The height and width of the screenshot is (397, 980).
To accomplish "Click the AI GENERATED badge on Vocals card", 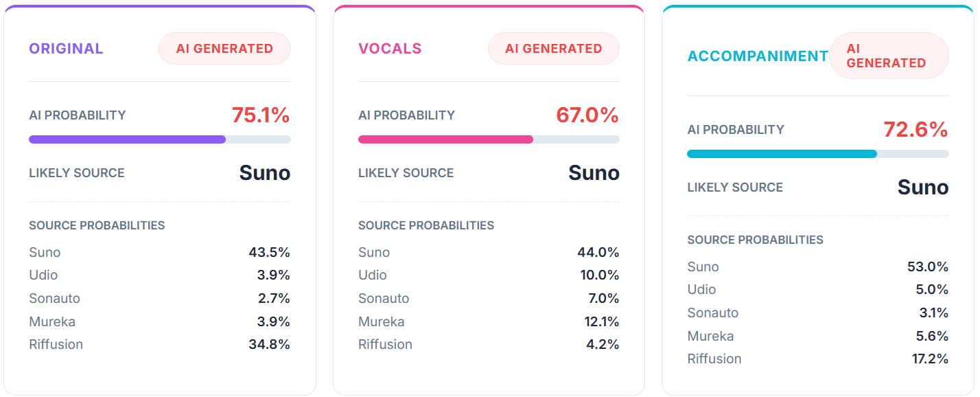I will coord(553,49).
